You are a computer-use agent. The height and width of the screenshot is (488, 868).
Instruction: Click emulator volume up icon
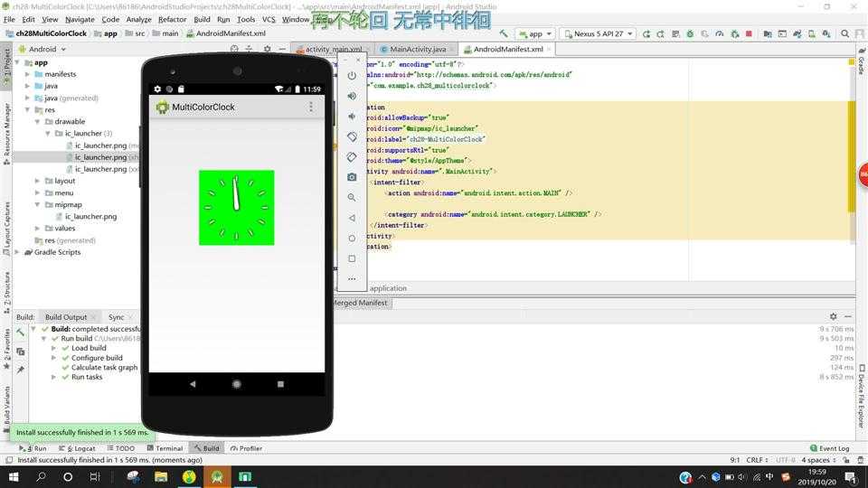pyautogui.click(x=352, y=96)
